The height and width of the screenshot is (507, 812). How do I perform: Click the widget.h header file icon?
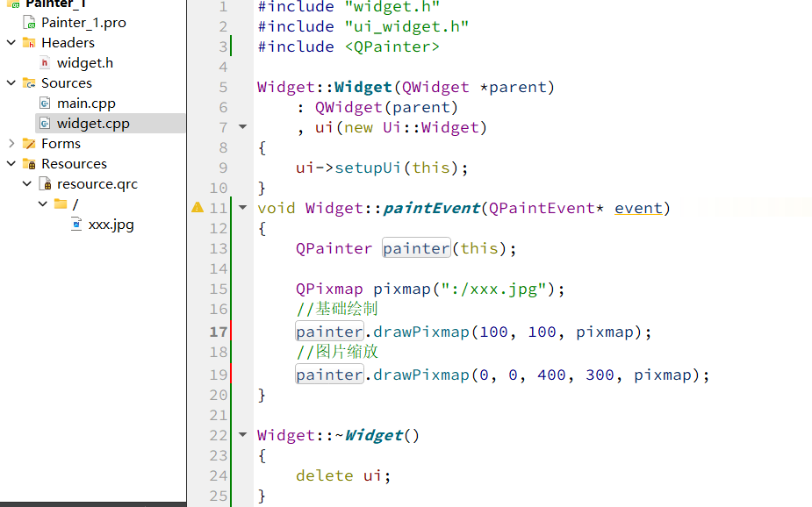tap(45, 62)
